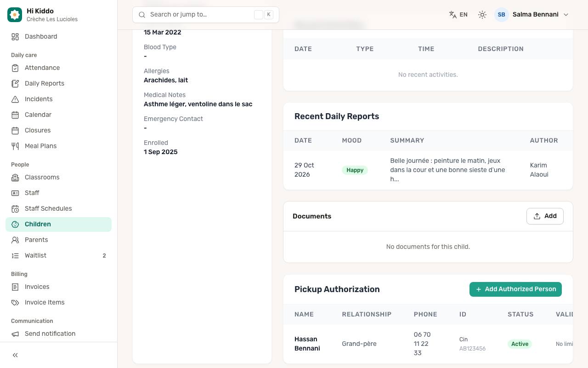Click the upload icon in Add button
The image size is (588, 368).
coord(537,216)
